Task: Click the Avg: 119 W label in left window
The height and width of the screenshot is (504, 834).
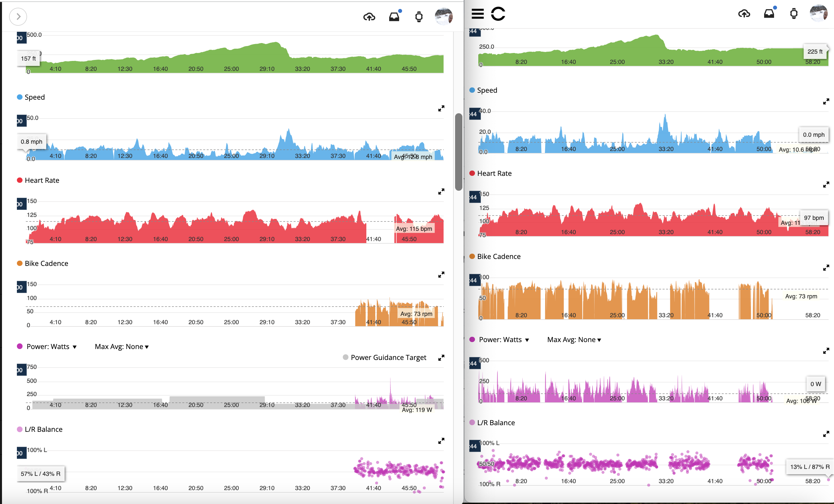Action: click(417, 410)
